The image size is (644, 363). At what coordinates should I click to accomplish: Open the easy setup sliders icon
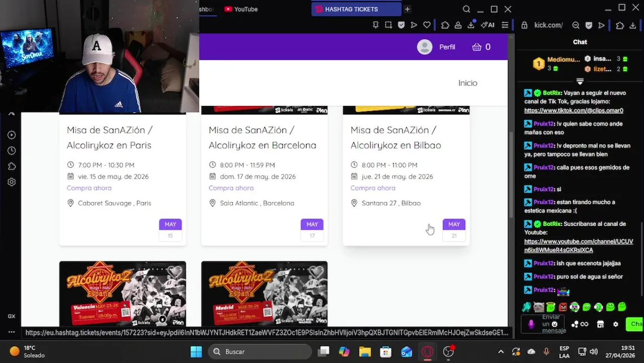(x=504, y=25)
